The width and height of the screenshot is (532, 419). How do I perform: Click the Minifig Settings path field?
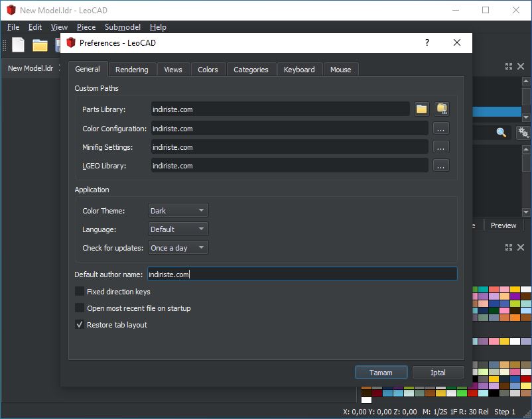(x=289, y=147)
